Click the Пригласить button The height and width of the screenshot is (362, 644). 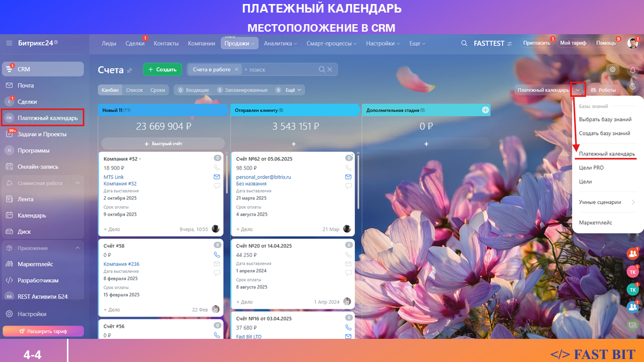pos(536,43)
